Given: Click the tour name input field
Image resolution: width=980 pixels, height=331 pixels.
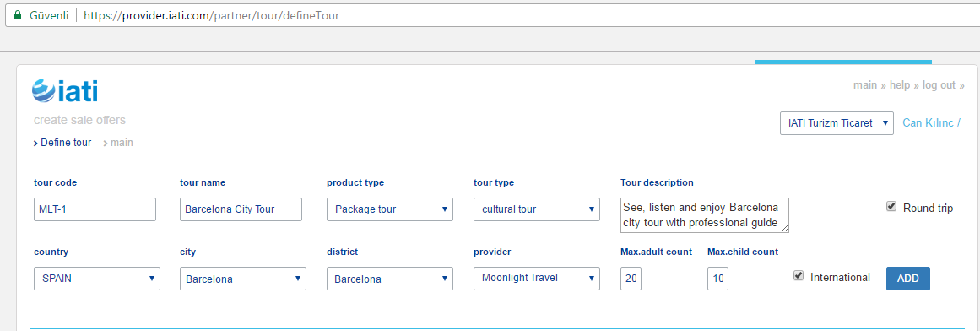Looking at the screenshot, I should pyautogui.click(x=241, y=209).
